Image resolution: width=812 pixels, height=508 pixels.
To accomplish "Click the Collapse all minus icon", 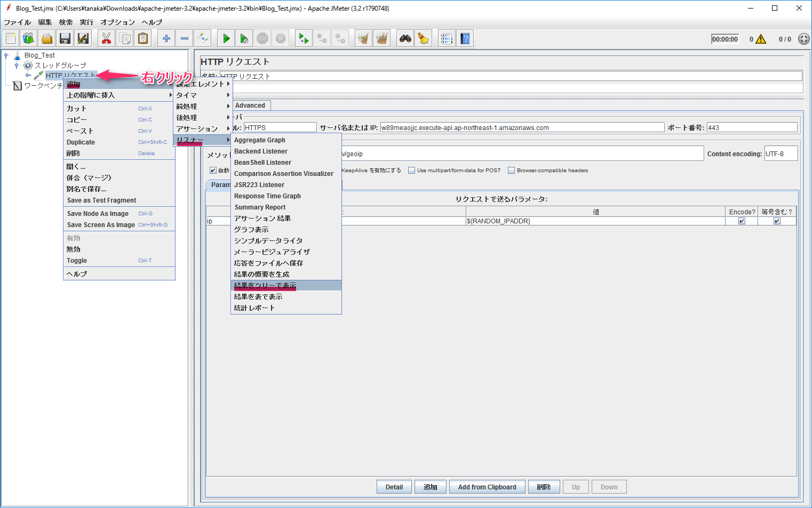I will pos(185,38).
